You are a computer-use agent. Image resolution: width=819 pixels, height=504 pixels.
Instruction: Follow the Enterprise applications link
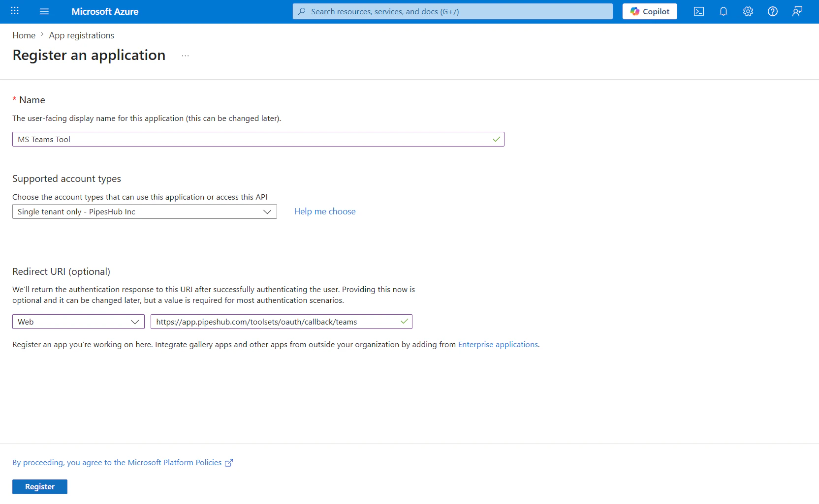(x=498, y=344)
